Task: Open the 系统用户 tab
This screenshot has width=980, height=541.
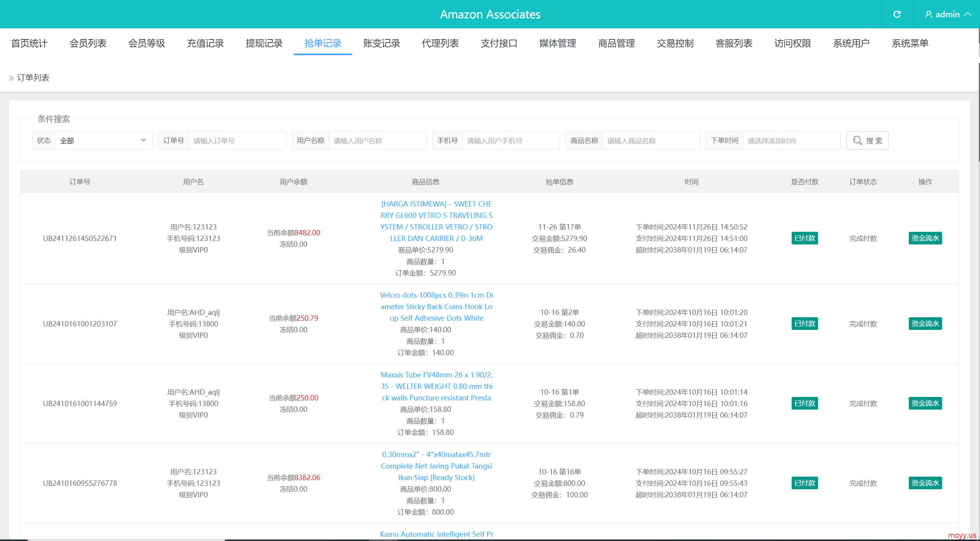Action: tap(851, 43)
